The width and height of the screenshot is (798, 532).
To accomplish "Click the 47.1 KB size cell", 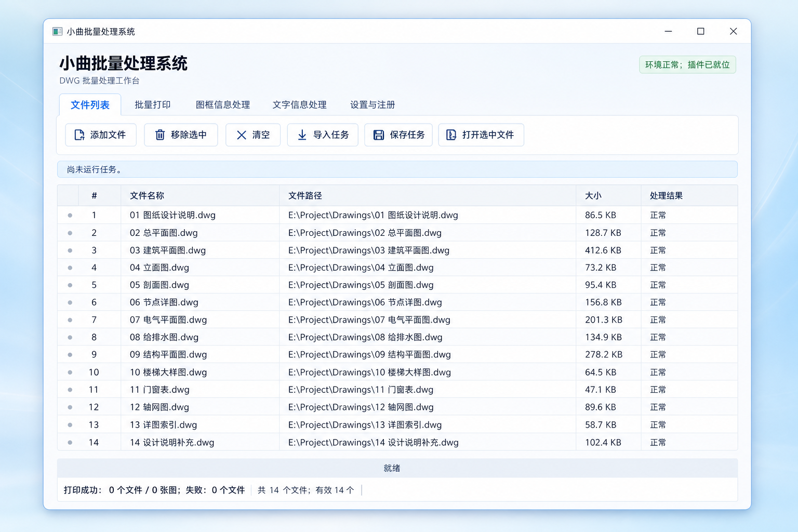I will 601,390.
